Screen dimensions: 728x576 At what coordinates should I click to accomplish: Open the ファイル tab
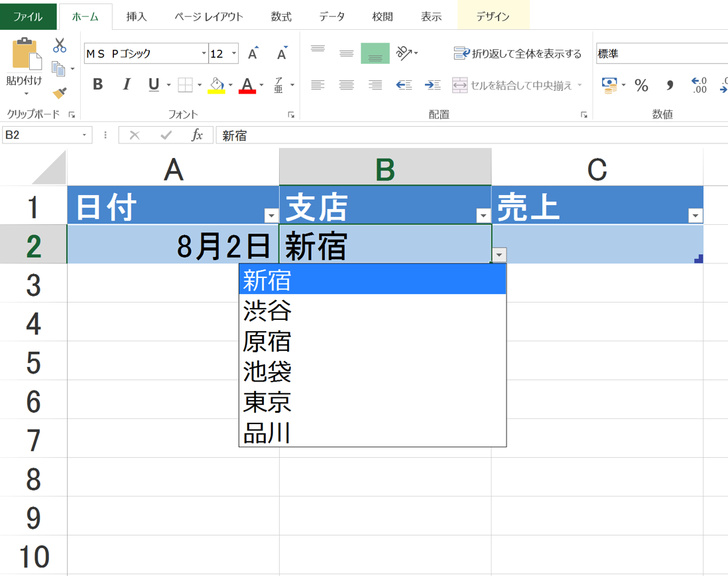click(28, 17)
